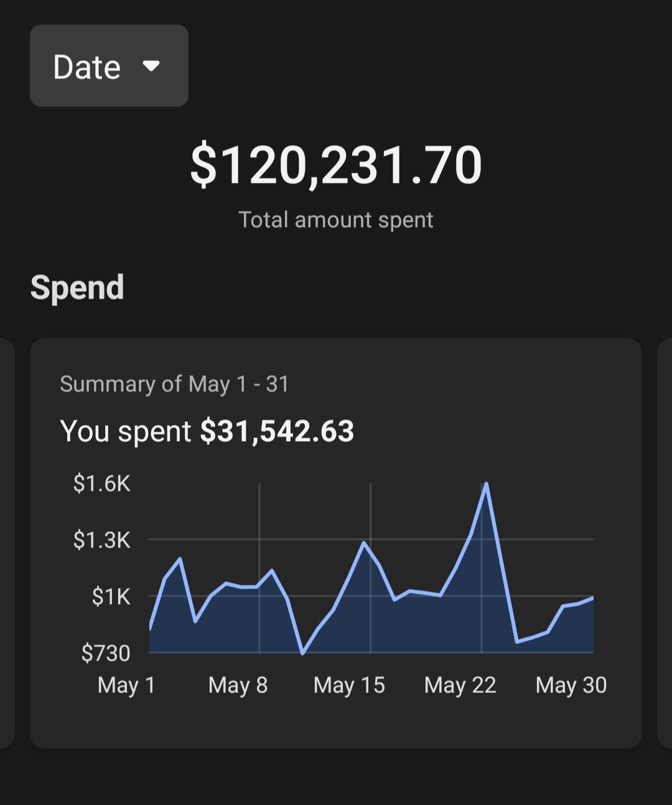The width and height of the screenshot is (672, 805).
Task: Click the "Total amount spent" label
Action: tap(336, 220)
